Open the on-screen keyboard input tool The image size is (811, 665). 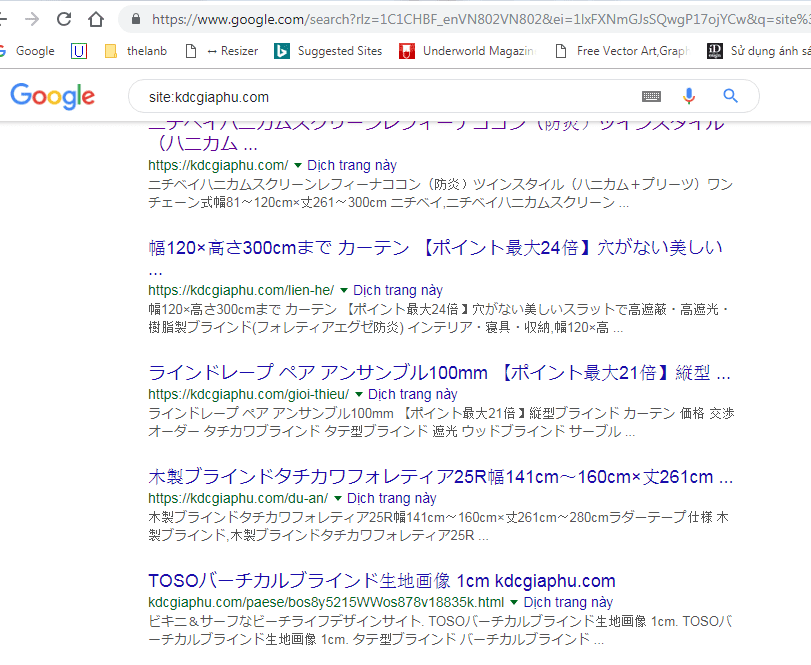point(651,96)
